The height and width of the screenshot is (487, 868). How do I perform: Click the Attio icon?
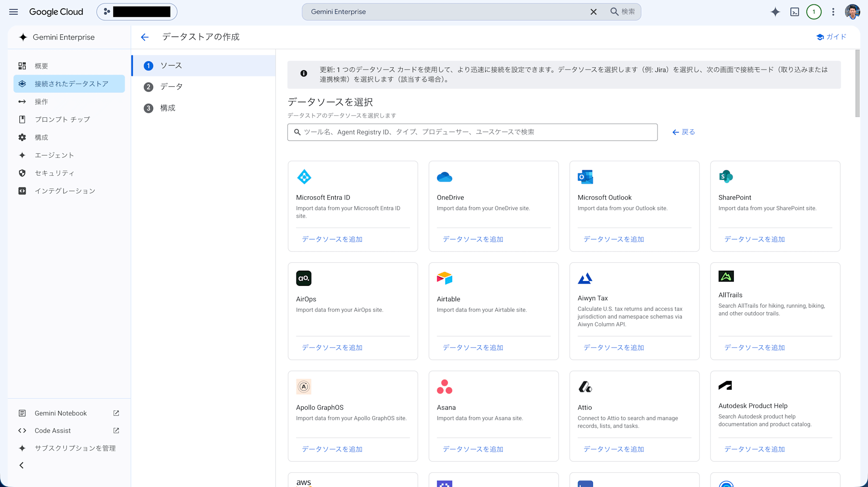click(585, 386)
